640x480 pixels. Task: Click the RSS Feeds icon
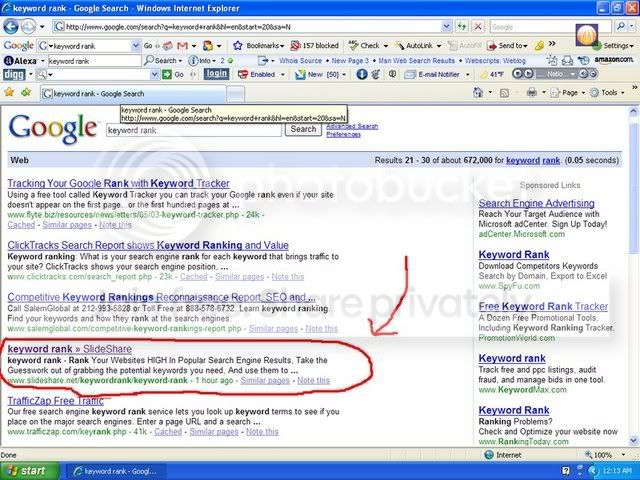pos(504,93)
